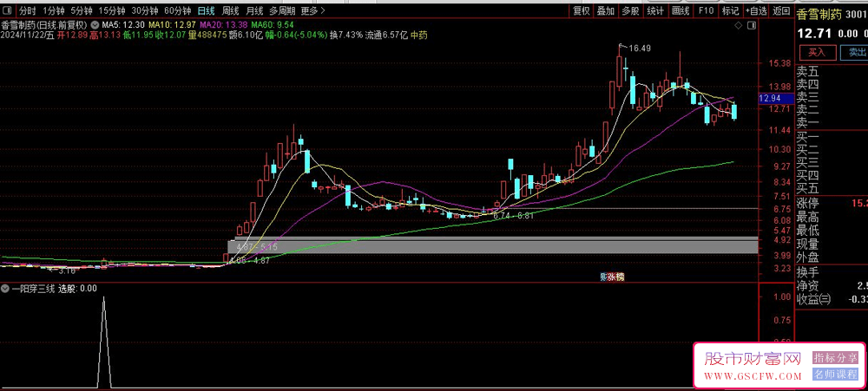The width and height of the screenshot is (868, 391).
Task: Click the MA20: 13.38 indicator label
Action: [x=223, y=25]
